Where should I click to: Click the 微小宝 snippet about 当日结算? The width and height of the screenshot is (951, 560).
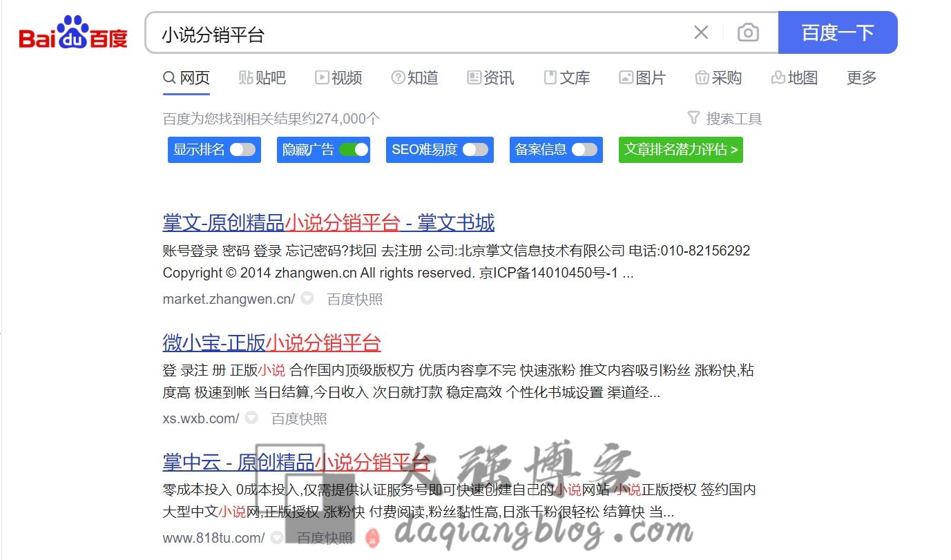[459, 382]
